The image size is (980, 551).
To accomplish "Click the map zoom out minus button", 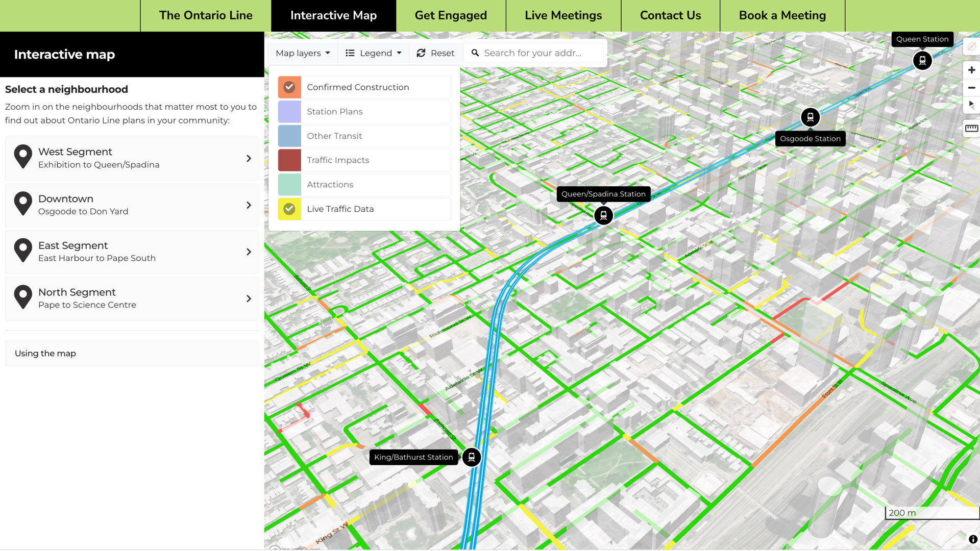I will 971,88.
